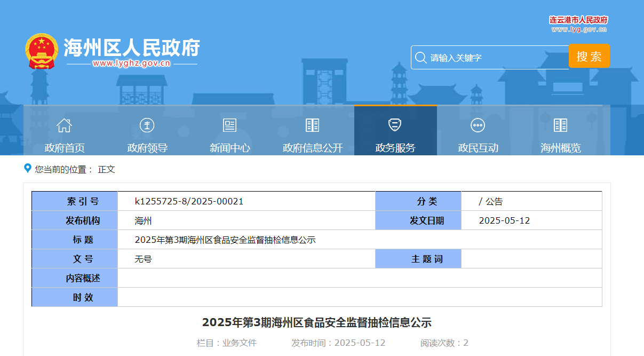This screenshot has height=356, width=644.
Task: Click the document icon above 政府信息公开
Action: [x=312, y=125]
